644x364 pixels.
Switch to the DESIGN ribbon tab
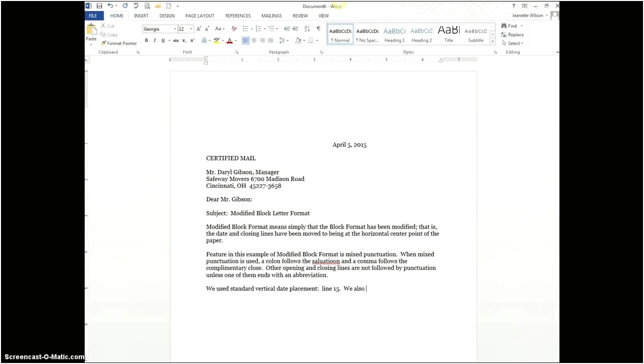pos(167,16)
